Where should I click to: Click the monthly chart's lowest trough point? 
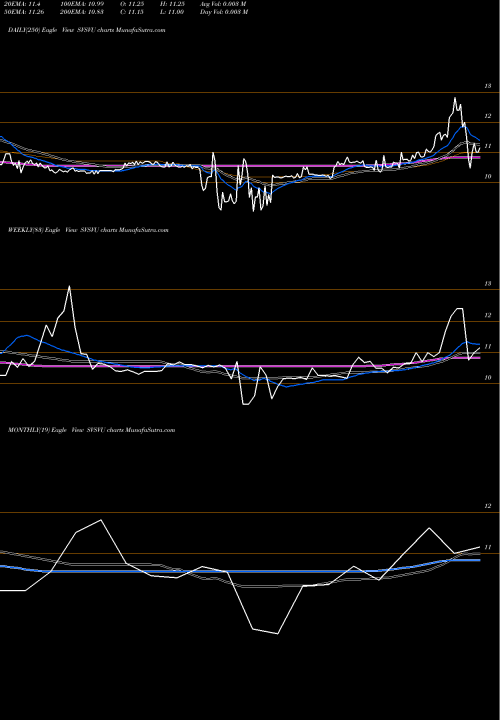(278, 633)
